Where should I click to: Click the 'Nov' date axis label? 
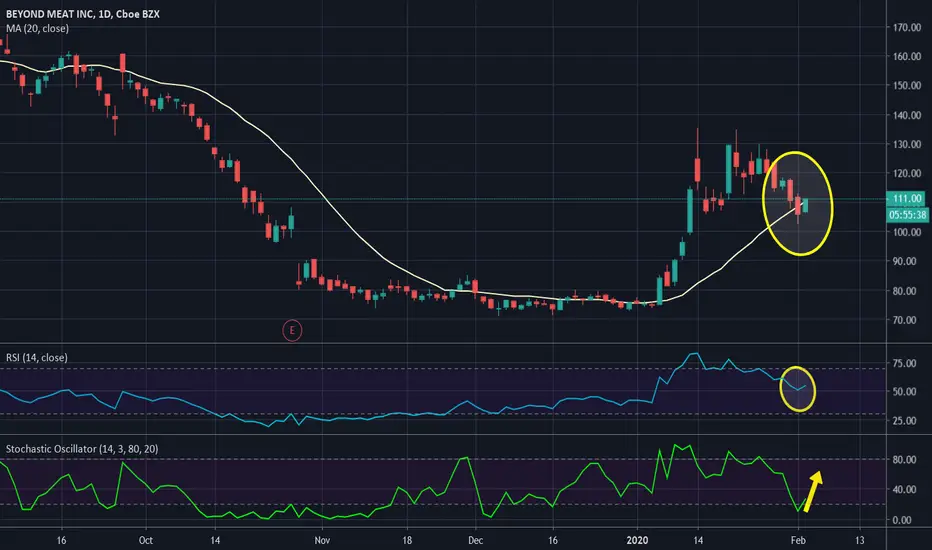click(x=322, y=540)
